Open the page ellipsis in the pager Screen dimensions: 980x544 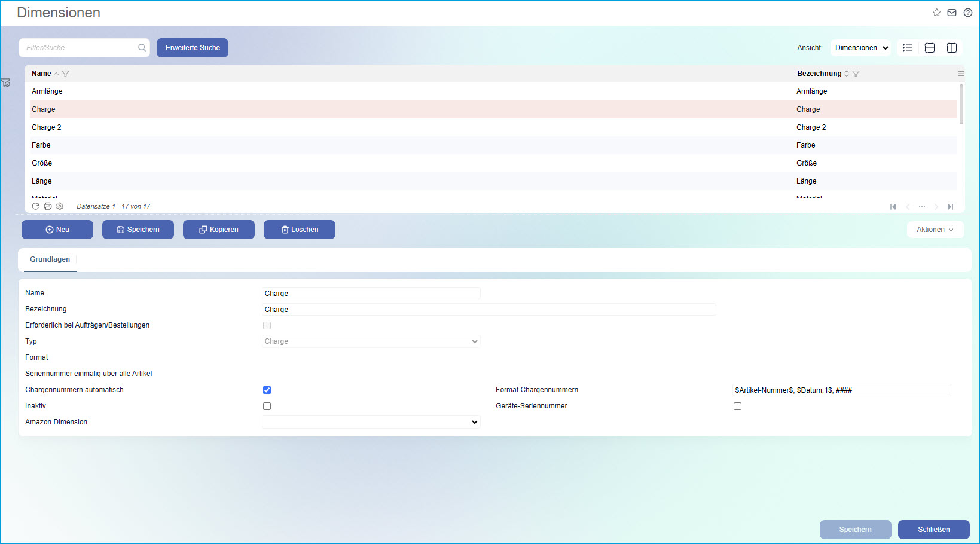(x=922, y=207)
